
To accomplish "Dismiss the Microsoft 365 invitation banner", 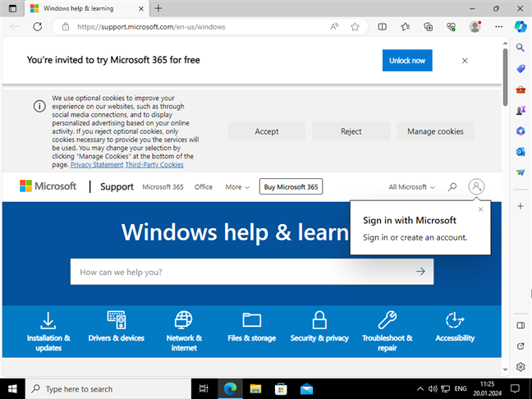I will (465, 61).
